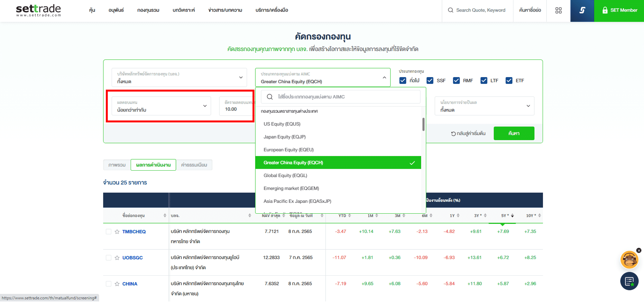Click the AIMC dropdown list scrollbar
This screenshot has height=302, width=644.
click(x=423, y=124)
